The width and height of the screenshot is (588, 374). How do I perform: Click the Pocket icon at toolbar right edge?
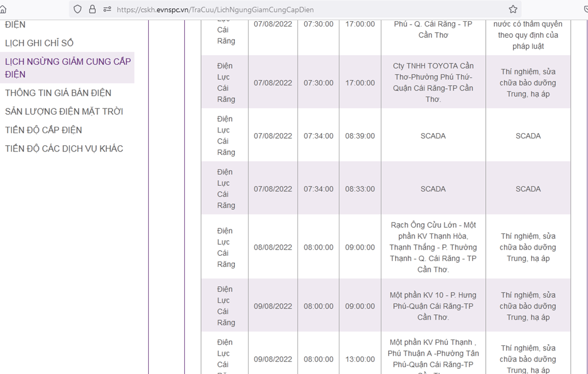[x=585, y=9]
